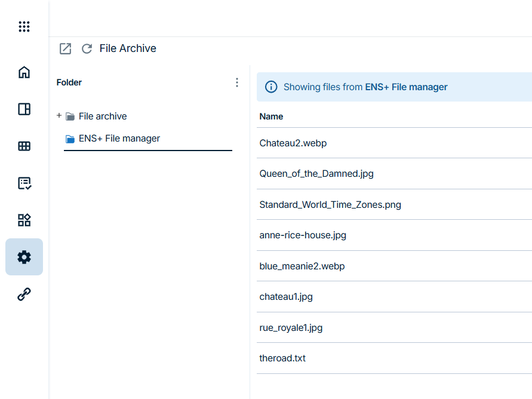Open the apps grid launcher icon
Viewport: 532px width, 399px height.
[24, 26]
